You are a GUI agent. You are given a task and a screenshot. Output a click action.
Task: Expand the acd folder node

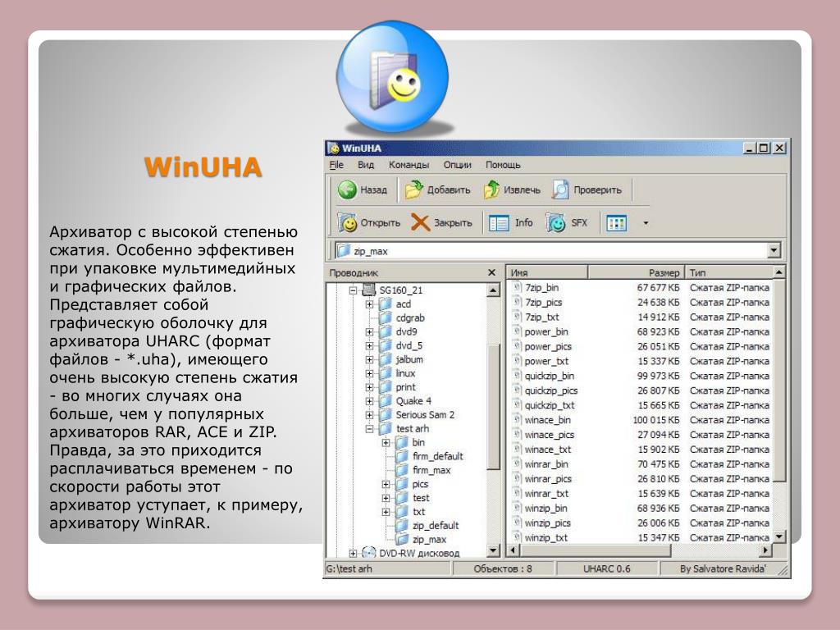coord(369,304)
